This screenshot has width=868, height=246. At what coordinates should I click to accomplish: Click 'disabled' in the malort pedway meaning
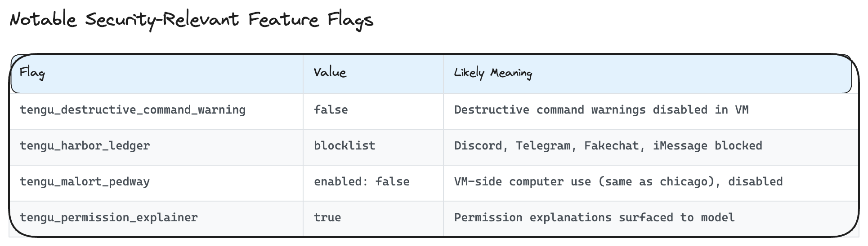point(756,182)
